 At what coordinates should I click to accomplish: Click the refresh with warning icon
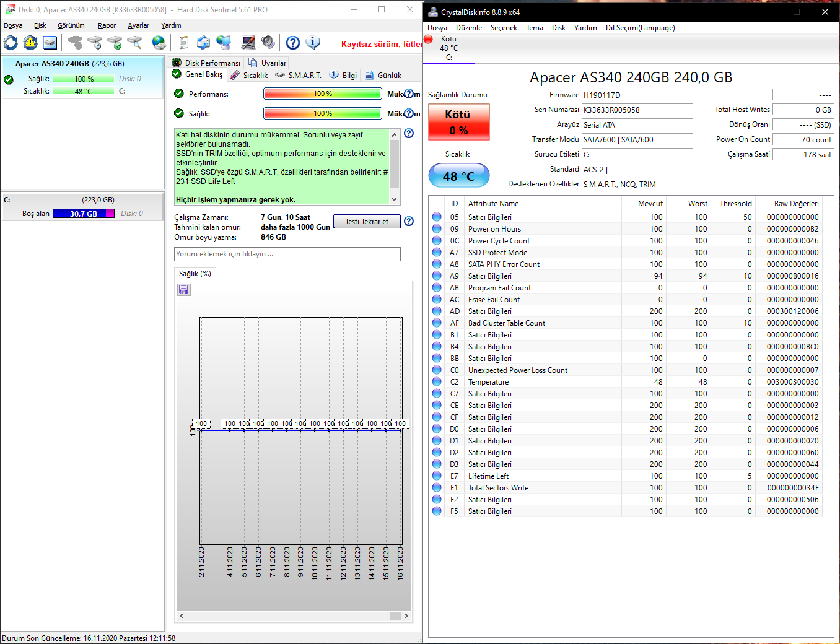[x=30, y=43]
